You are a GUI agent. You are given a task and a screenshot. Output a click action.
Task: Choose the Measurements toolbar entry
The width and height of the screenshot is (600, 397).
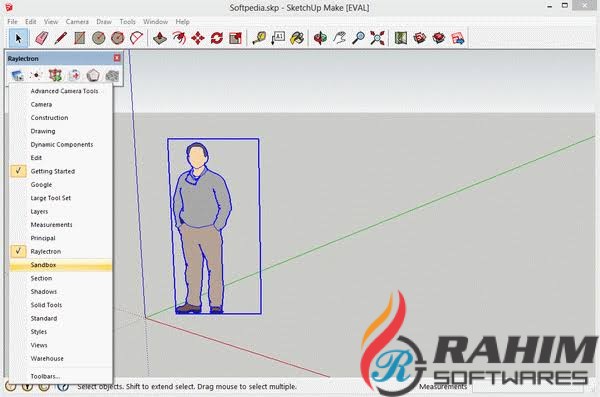tap(60, 225)
